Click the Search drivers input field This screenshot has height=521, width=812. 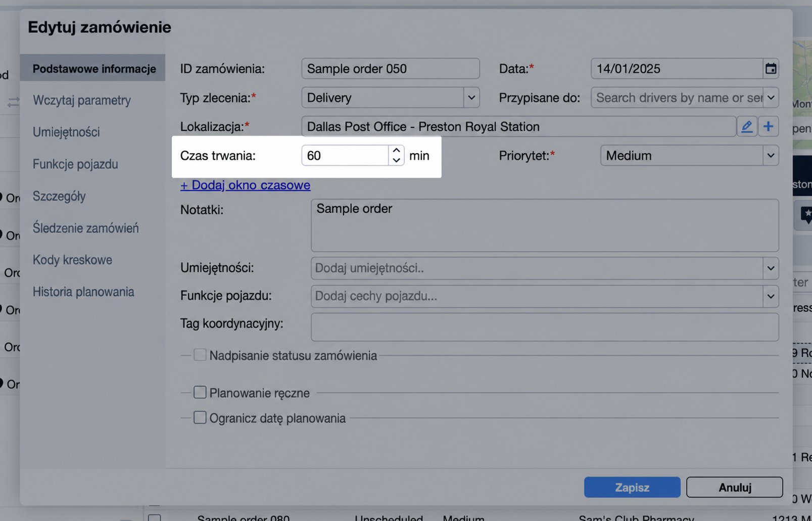pyautogui.click(x=677, y=98)
